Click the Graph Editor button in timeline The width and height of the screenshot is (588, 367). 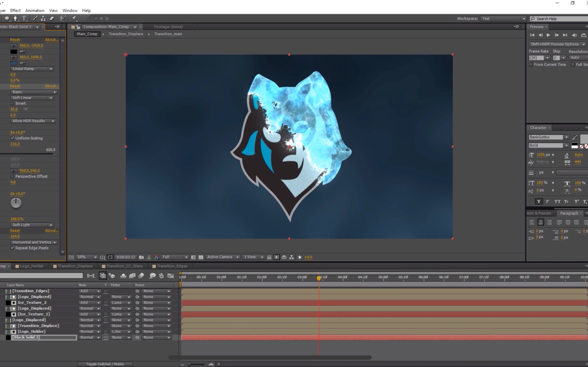(x=170, y=276)
